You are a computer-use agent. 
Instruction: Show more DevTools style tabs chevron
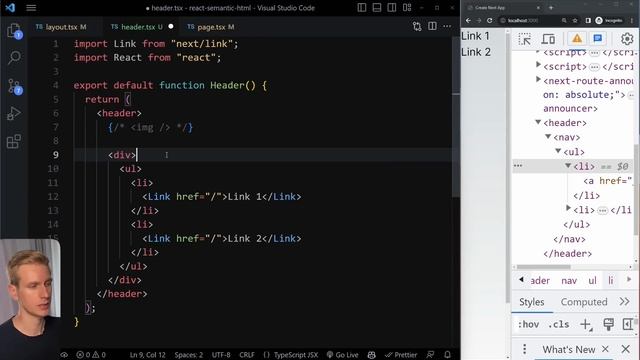pos(624,302)
